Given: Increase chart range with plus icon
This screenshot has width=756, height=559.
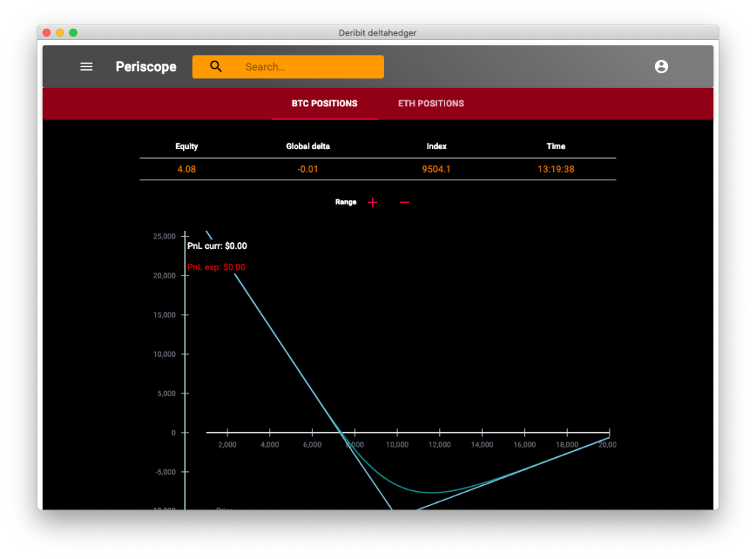Looking at the screenshot, I should pyautogui.click(x=373, y=202).
